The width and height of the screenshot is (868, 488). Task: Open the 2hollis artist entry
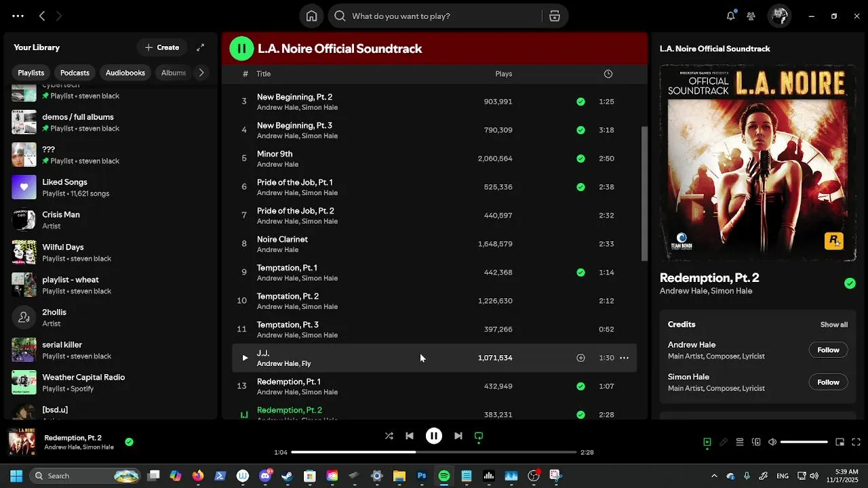pos(111,317)
